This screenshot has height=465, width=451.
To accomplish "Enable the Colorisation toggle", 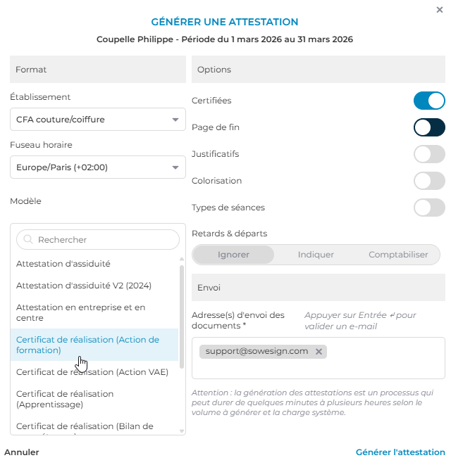I will pos(429,181).
